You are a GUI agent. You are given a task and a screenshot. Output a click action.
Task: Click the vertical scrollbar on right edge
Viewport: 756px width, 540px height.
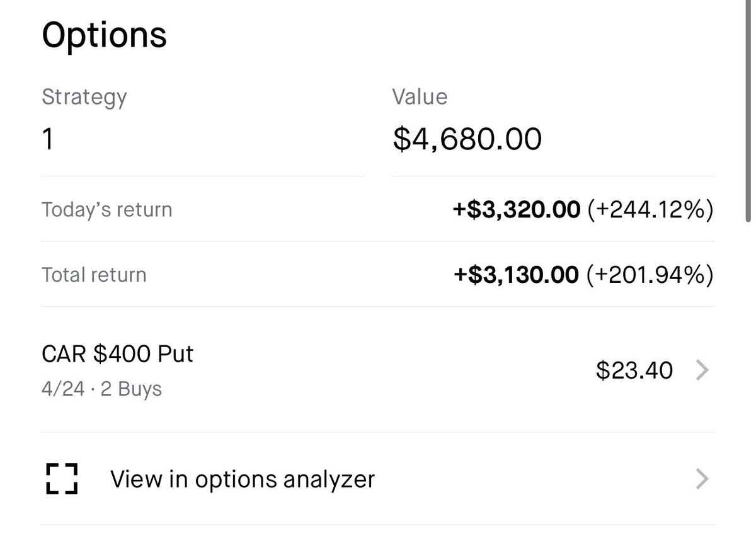click(748, 113)
